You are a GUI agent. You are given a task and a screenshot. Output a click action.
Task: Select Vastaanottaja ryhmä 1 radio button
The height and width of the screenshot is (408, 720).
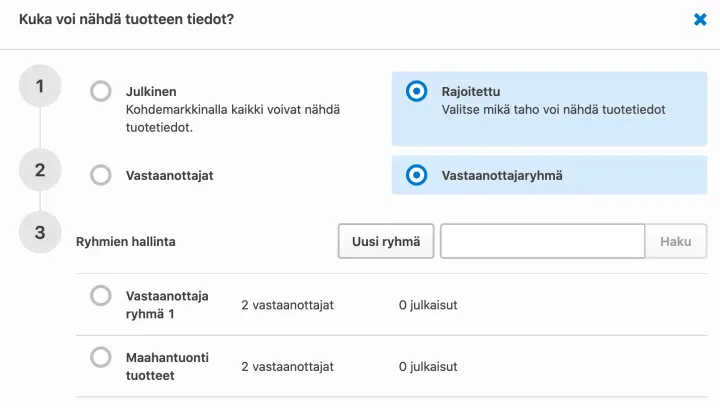click(101, 296)
